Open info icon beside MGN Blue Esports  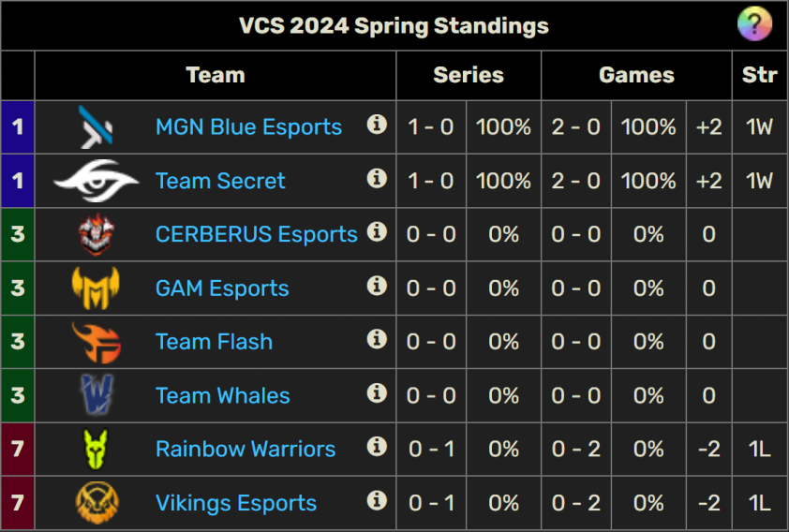pyautogui.click(x=377, y=124)
